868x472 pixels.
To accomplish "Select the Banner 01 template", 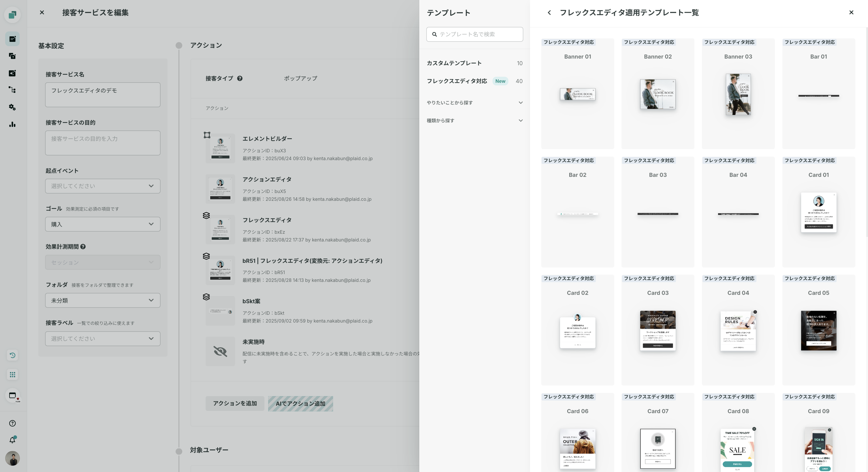I will click(x=578, y=94).
